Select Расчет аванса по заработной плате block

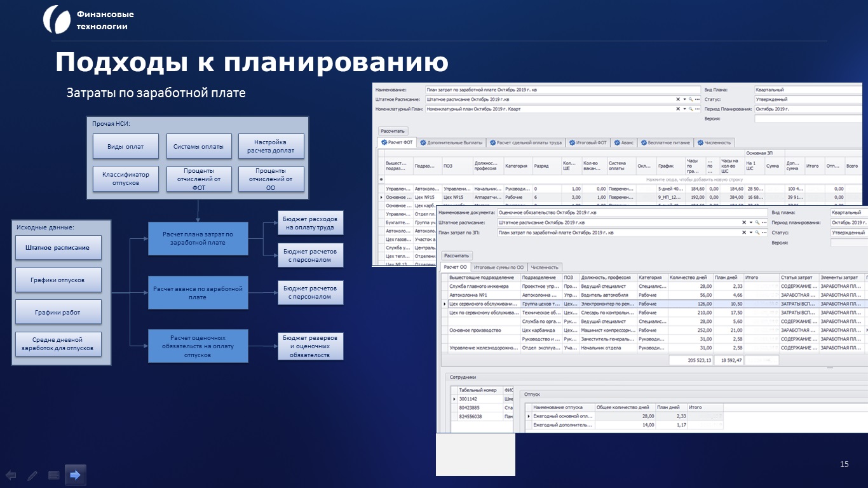pos(198,292)
